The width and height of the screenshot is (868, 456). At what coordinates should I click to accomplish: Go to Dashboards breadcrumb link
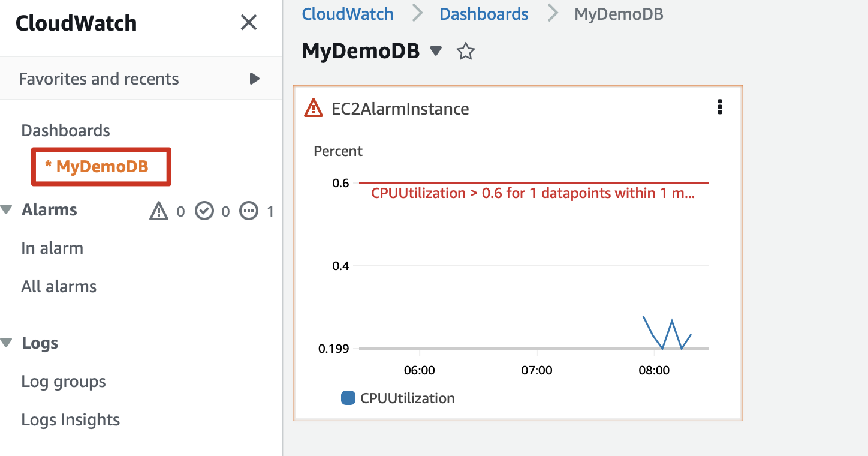[x=484, y=14]
